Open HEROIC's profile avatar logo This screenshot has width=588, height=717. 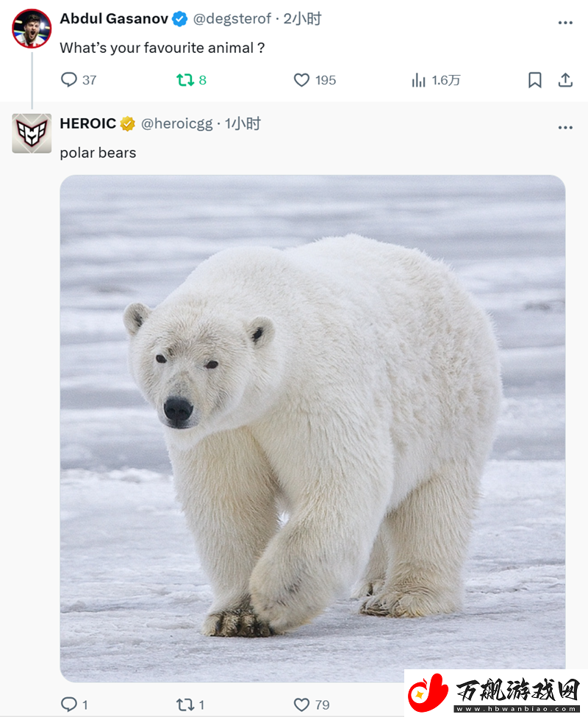click(32, 133)
